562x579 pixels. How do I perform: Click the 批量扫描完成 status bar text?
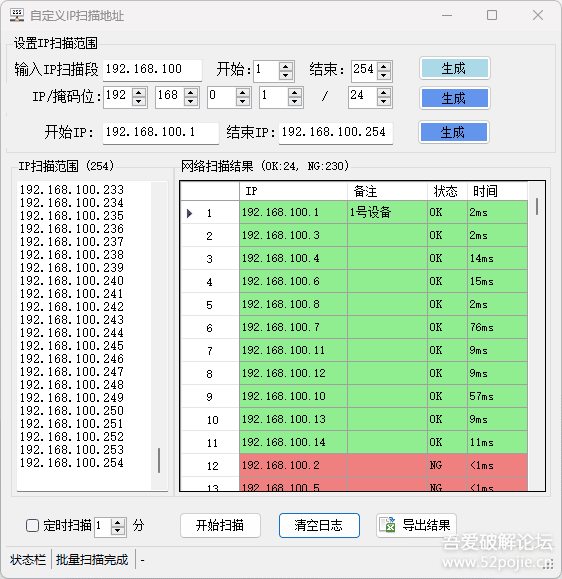click(92, 560)
